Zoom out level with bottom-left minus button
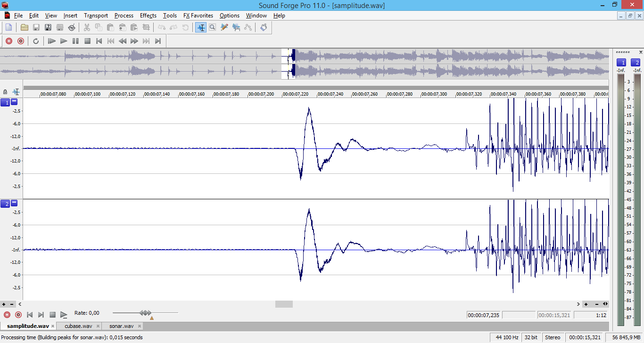Image resolution: width=644 pixels, height=343 pixels. tap(12, 304)
